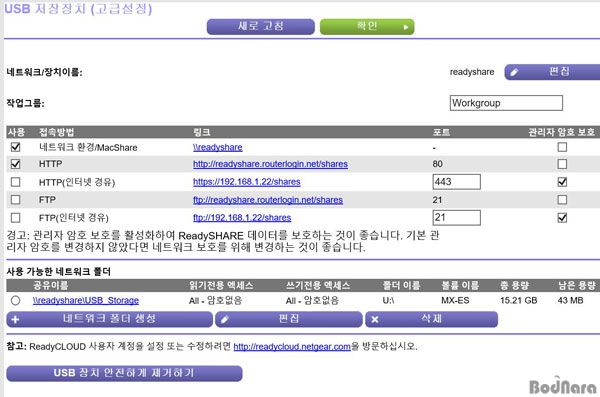Click the 편집 button next to readyshare
The width and height of the screenshot is (600, 397).
(x=552, y=72)
